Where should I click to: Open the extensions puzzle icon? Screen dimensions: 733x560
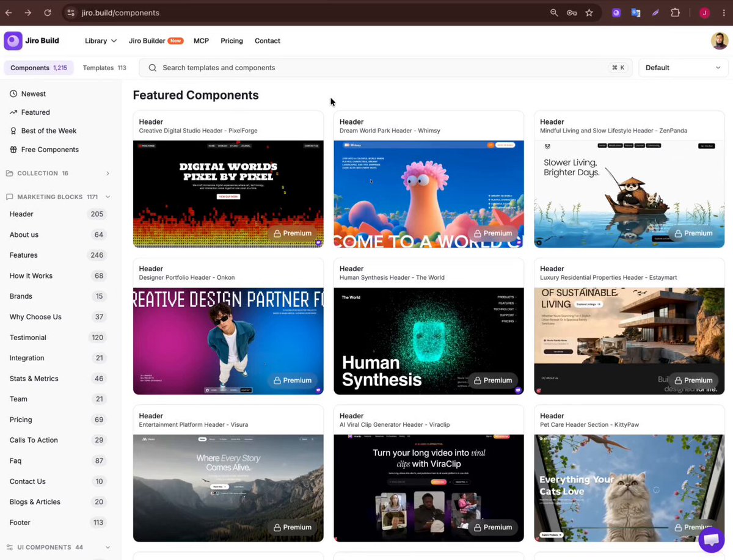tap(676, 12)
